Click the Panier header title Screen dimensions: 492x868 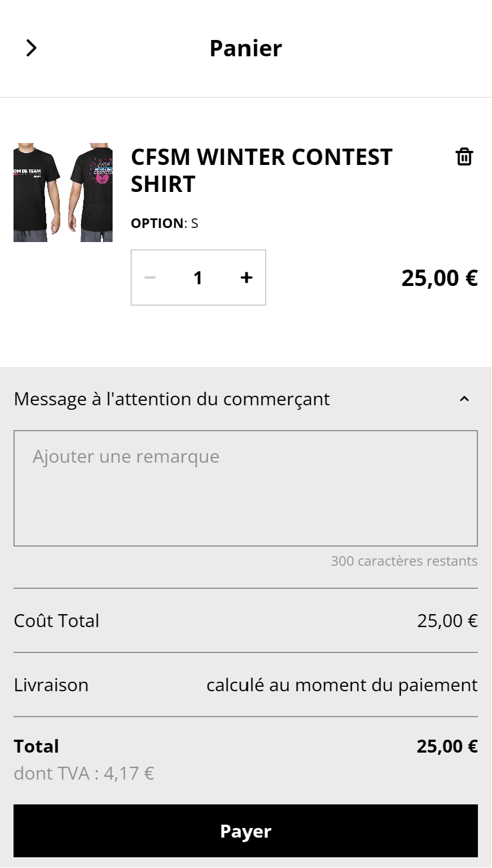pyautogui.click(x=245, y=48)
